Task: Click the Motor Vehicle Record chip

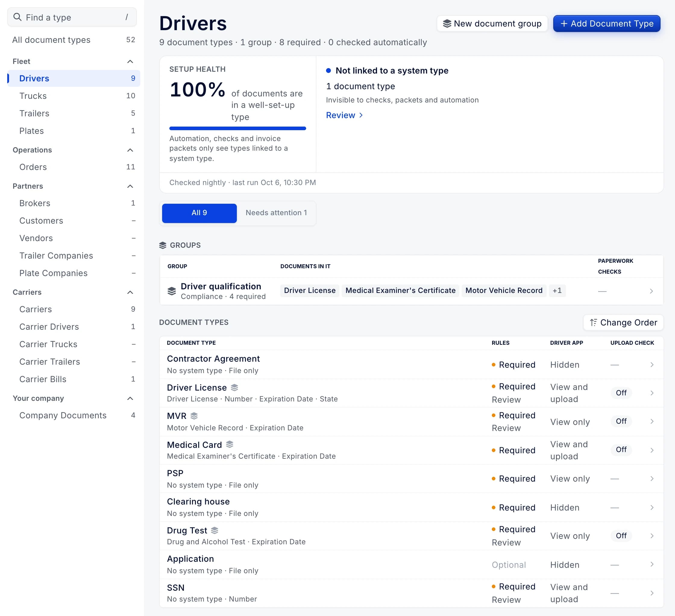Action: 504,291
